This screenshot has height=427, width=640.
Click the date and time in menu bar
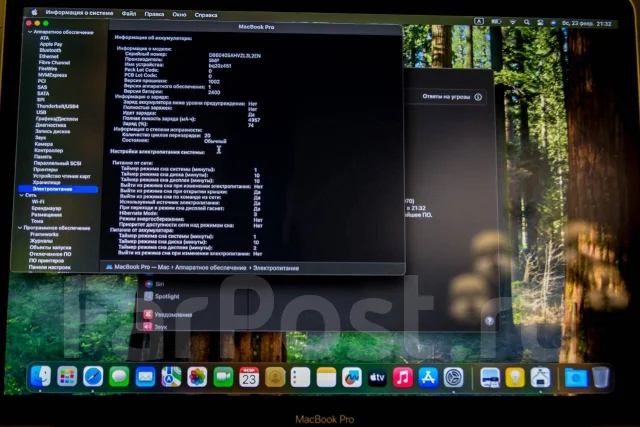pyautogui.click(x=587, y=24)
